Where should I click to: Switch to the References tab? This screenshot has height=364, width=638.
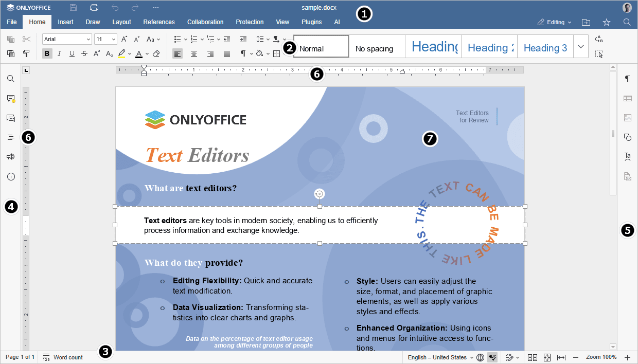pyautogui.click(x=159, y=22)
